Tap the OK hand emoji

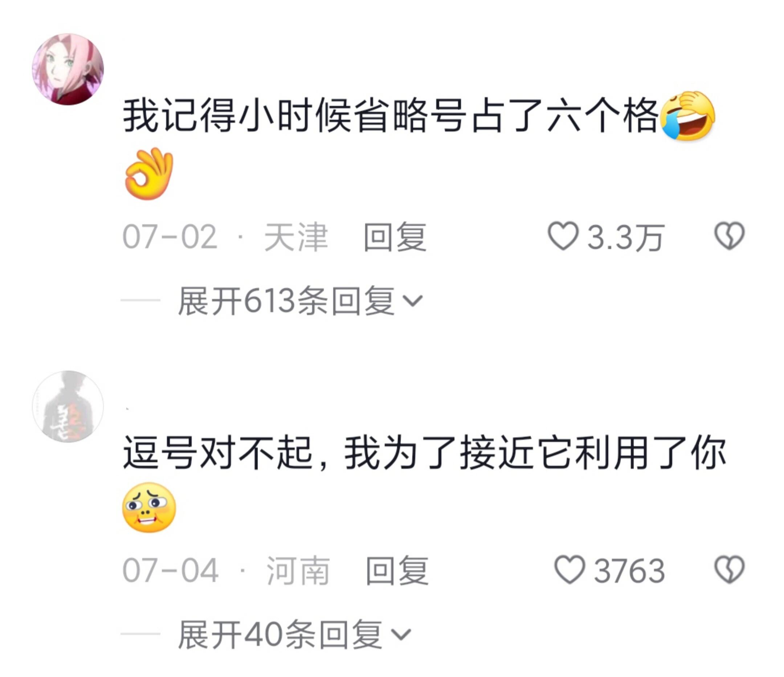pos(149,174)
